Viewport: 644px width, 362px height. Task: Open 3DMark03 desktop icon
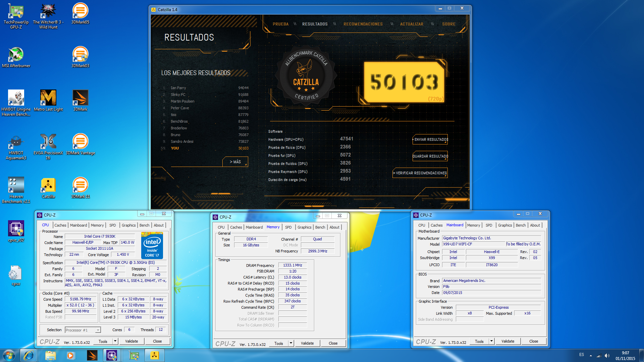pyautogui.click(x=80, y=57)
